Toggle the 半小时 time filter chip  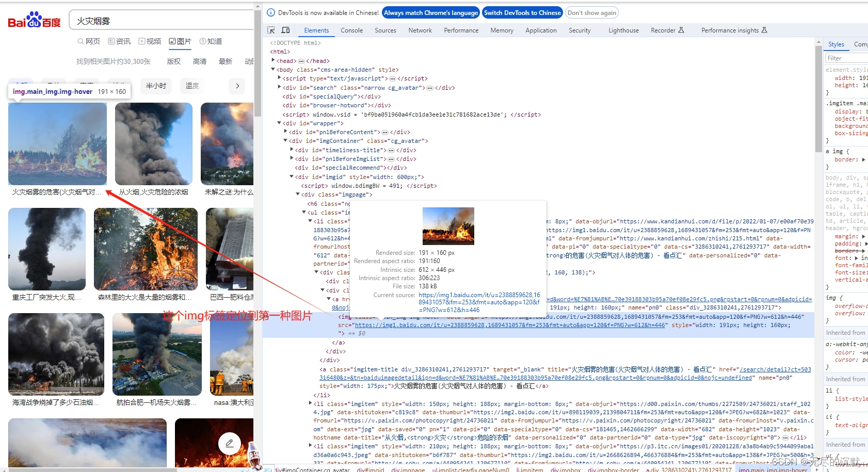coord(156,86)
